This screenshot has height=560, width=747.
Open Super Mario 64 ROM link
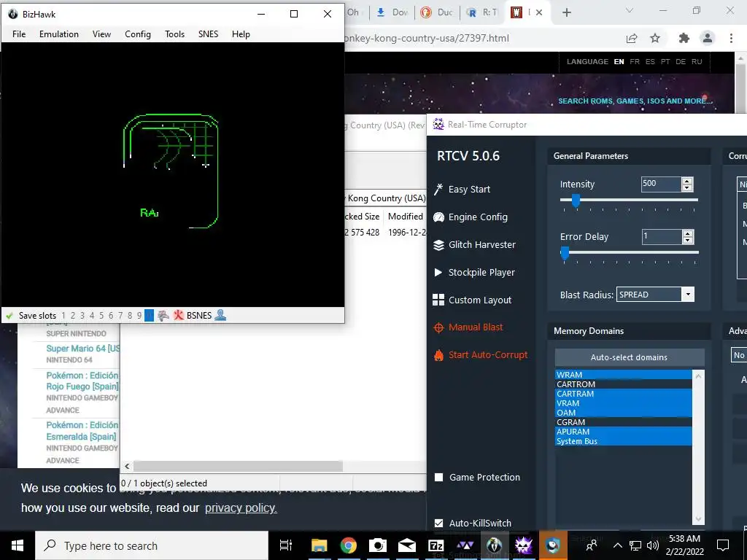pos(82,348)
